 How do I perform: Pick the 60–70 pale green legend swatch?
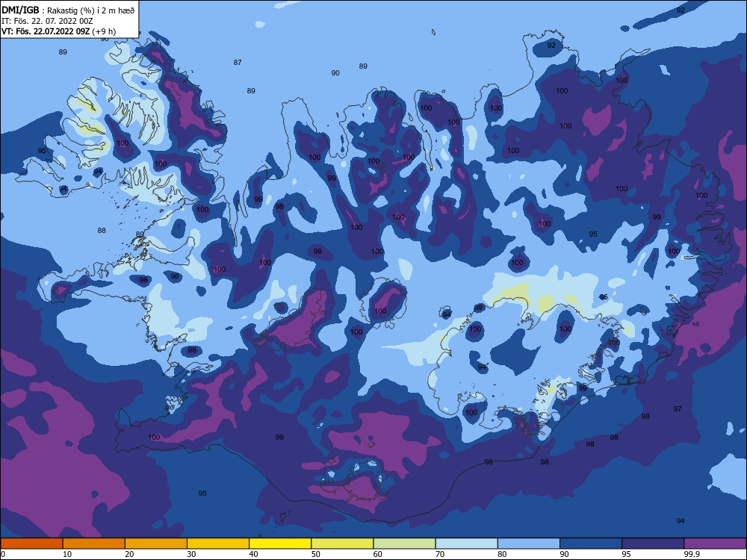click(x=404, y=544)
